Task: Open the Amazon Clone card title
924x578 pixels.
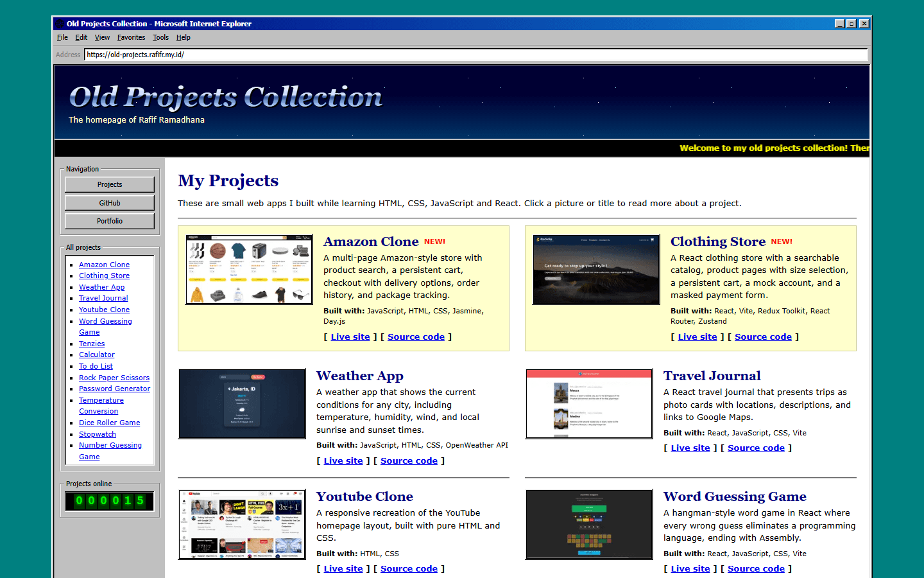Action: (x=371, y=241)
